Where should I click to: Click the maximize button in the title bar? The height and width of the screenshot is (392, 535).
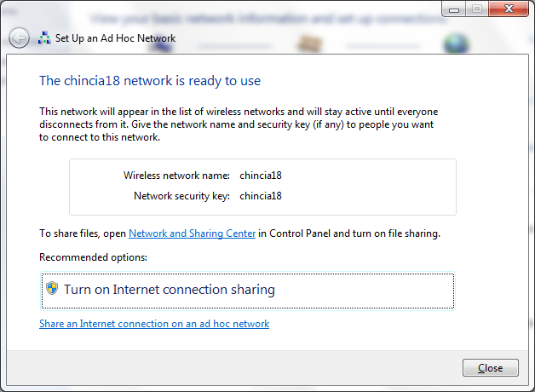[x=476, y=9]
